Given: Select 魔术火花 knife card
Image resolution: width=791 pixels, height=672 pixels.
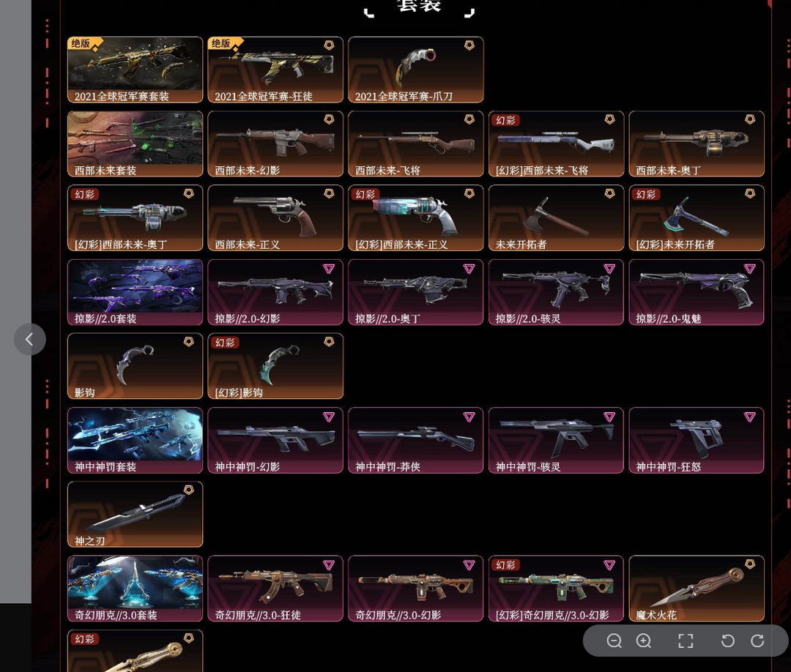Looking at the screenshot, I should coord(697,589).
